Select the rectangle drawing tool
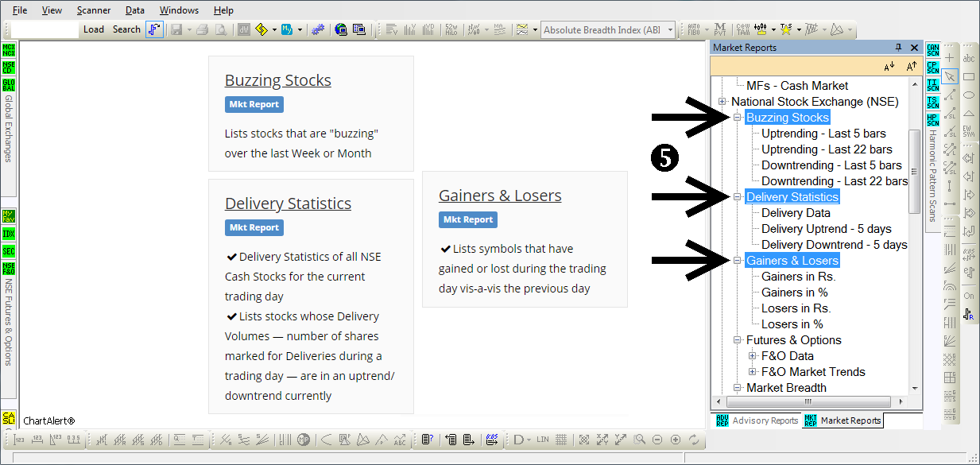The width and height of the screenshot is (980, 465). [969, 76]
